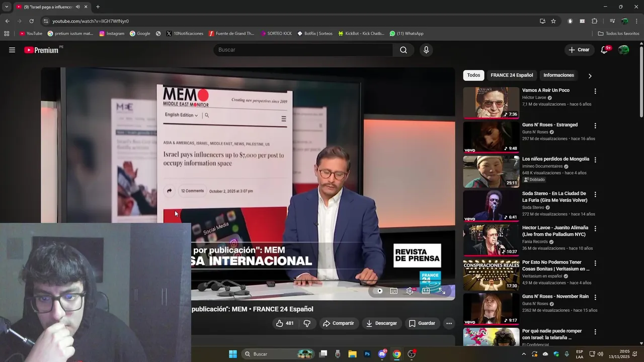Click the search magnifier button
Viewport: 644px width, 362px height.
click(x=404, y=50)
